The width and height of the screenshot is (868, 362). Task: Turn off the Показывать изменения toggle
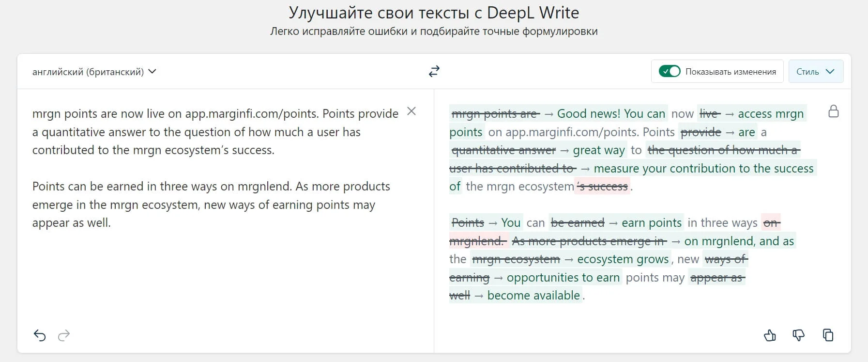click(x=670, y=72)
